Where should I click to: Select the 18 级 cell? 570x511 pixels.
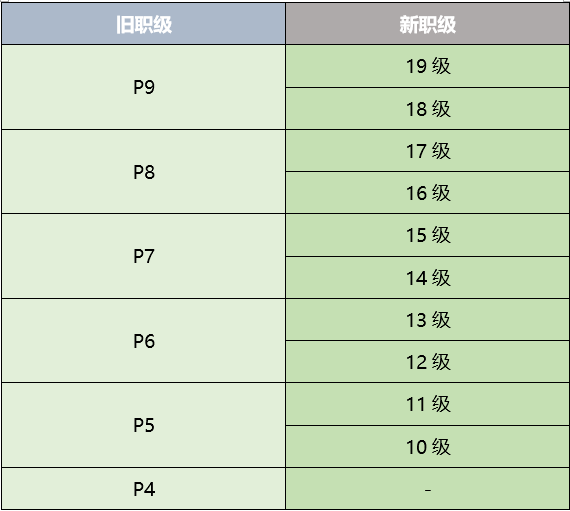(x=428, y=108)
